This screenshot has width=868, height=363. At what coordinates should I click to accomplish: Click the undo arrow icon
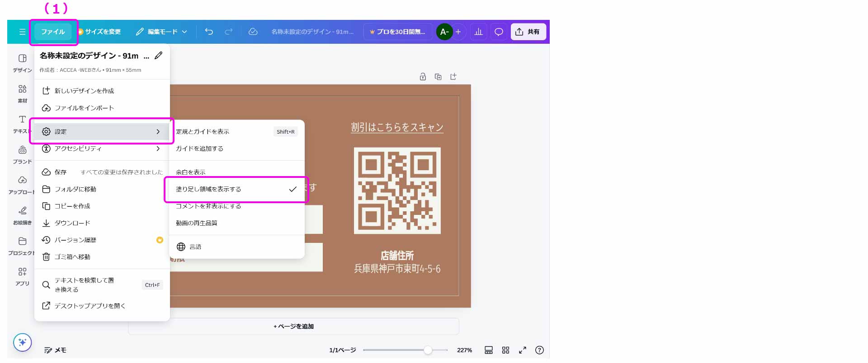[x=209, y=32]
